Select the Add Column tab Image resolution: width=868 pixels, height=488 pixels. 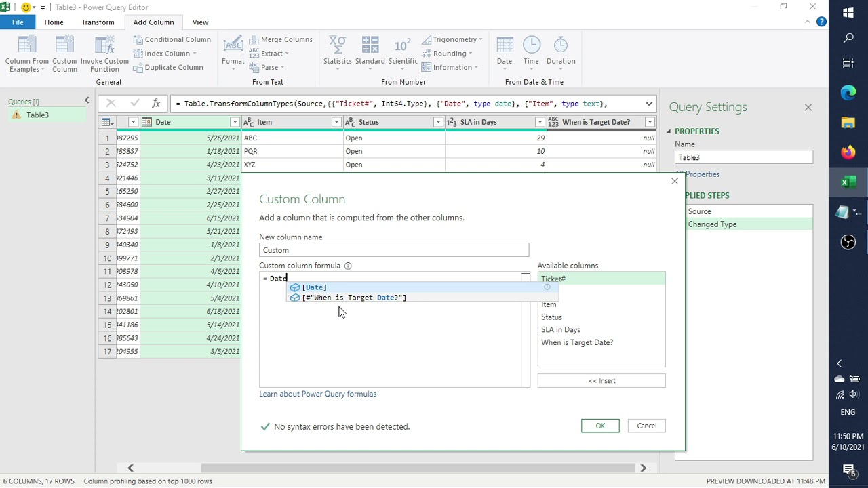click(x=154, y=22)
